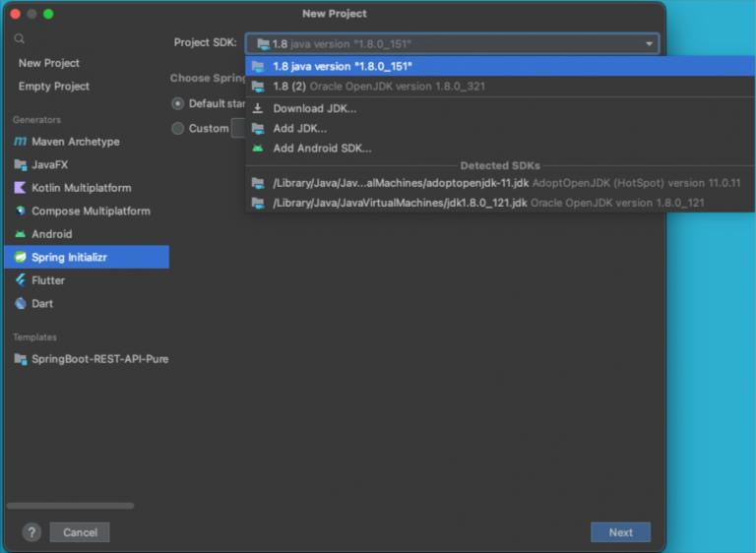Click the search magnifier icon in the sidebar
756x553 pixels.
pyautogui.click(x=20, y=38)
